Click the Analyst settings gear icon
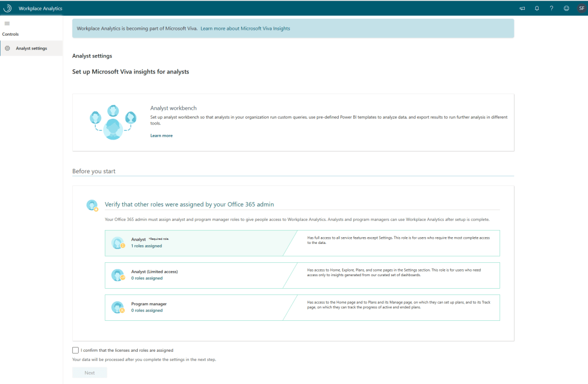This screenshot has width=588, height=384. [x=7, y=48]
